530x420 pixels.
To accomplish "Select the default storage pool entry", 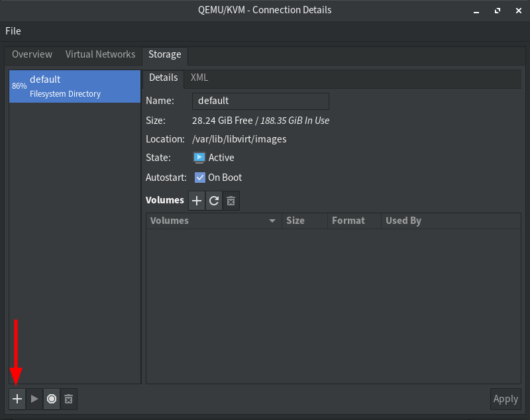I will (x=75, y=86).
